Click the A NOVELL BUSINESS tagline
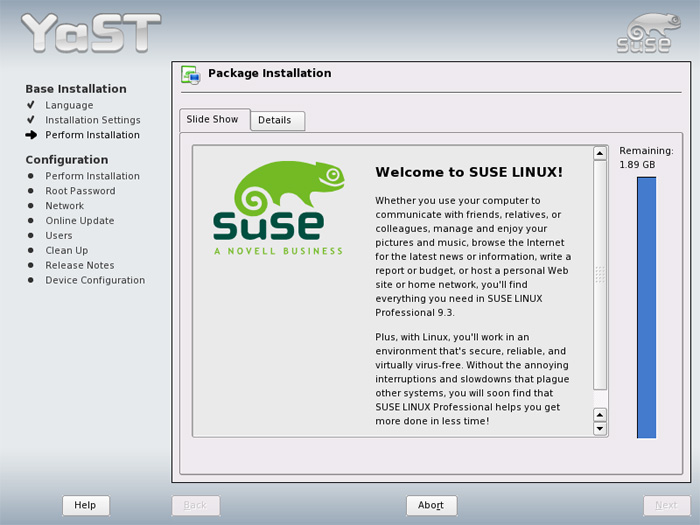The image size is (700, 525). [x=279, y=251]
